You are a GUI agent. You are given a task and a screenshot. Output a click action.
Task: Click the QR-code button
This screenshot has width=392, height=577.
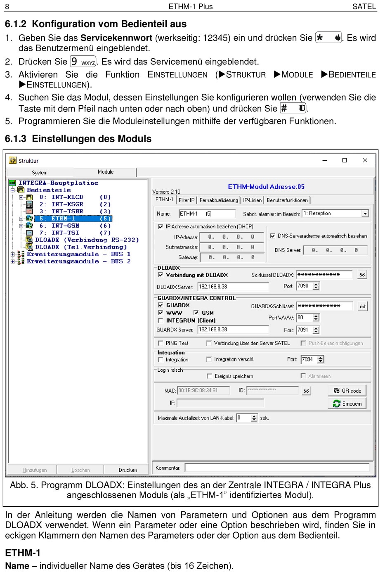(347, 391)
